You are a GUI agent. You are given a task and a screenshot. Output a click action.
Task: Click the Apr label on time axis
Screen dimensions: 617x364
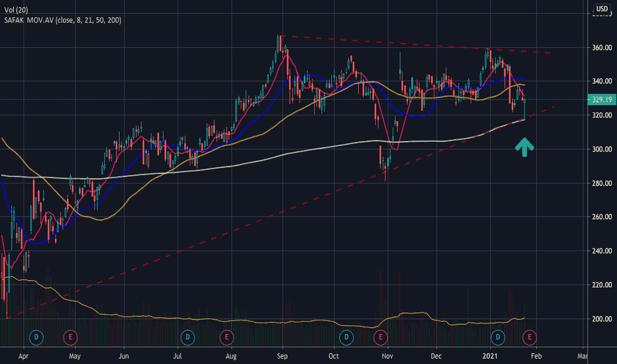(23, 356)
